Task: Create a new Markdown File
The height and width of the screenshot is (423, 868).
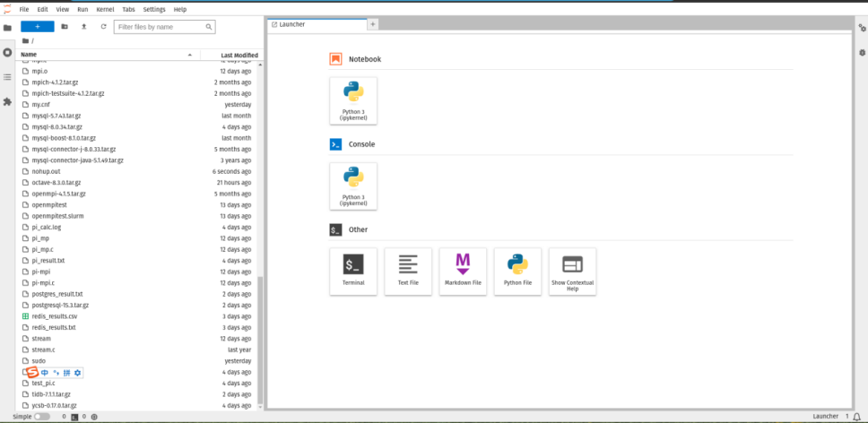Action: pyautogui.click(x=463, y=271)
